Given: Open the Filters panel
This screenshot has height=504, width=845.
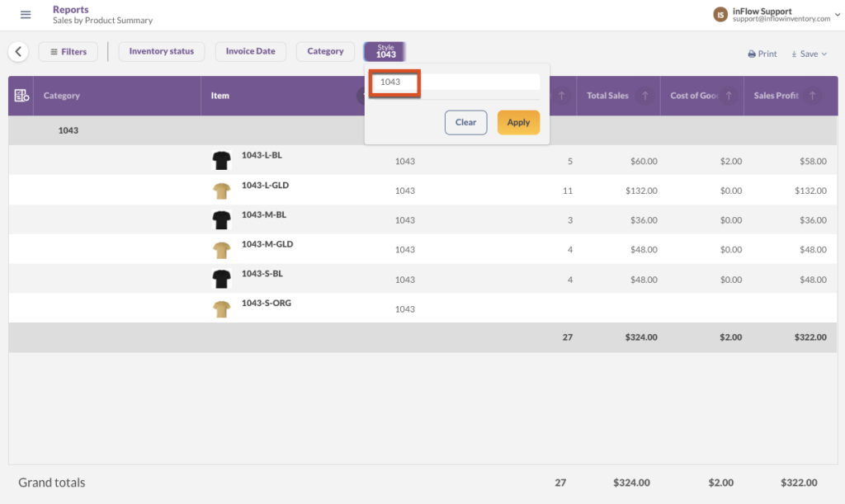Looking at the screenshot, I should tap(68, 52).
